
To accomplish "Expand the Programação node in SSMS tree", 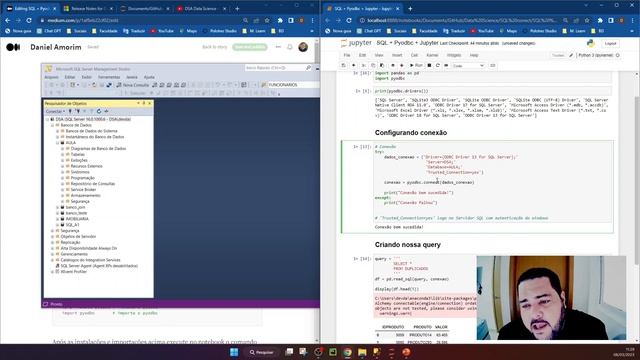I will [x=62, y=178].
